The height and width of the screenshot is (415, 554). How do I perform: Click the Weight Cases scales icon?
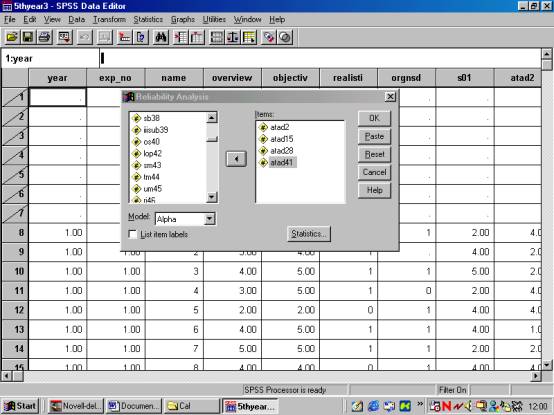point(233,37)
